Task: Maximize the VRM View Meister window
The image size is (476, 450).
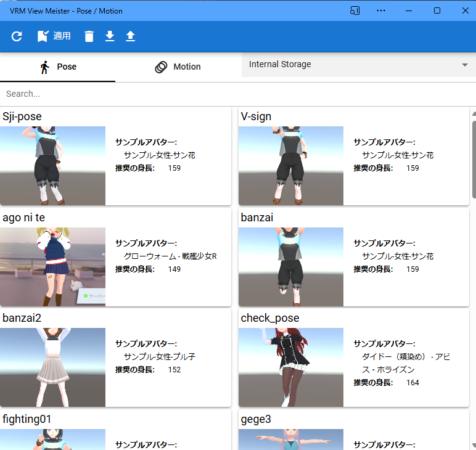Action: (x=437, y=11)
